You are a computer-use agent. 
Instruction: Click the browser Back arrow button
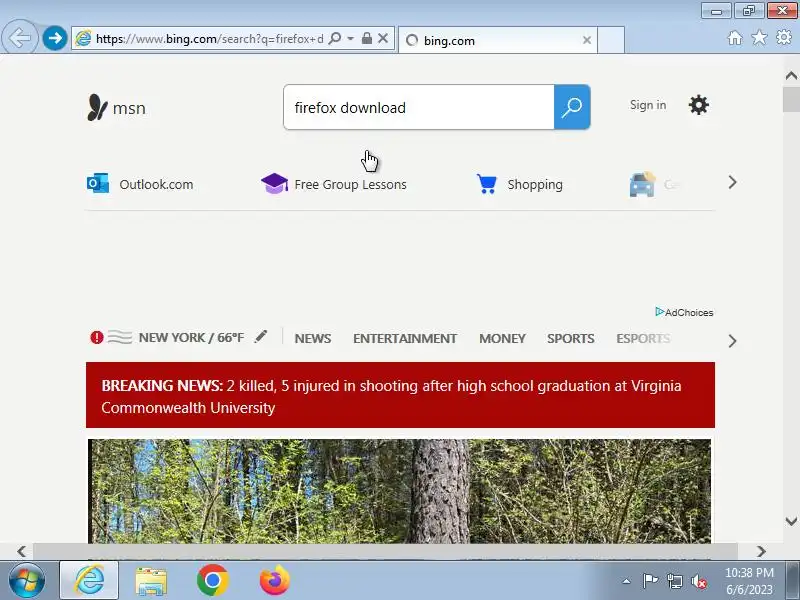19,37
